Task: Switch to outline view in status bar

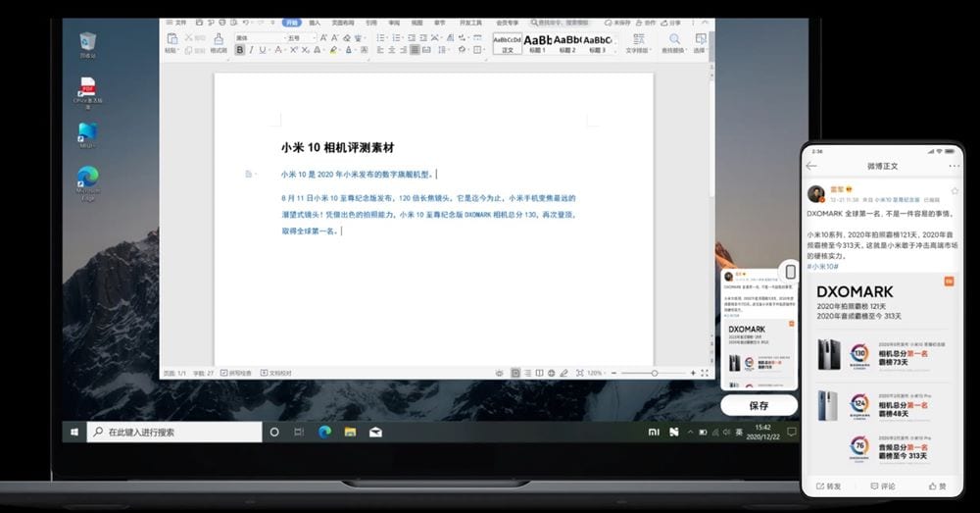Action: point(527,373)
